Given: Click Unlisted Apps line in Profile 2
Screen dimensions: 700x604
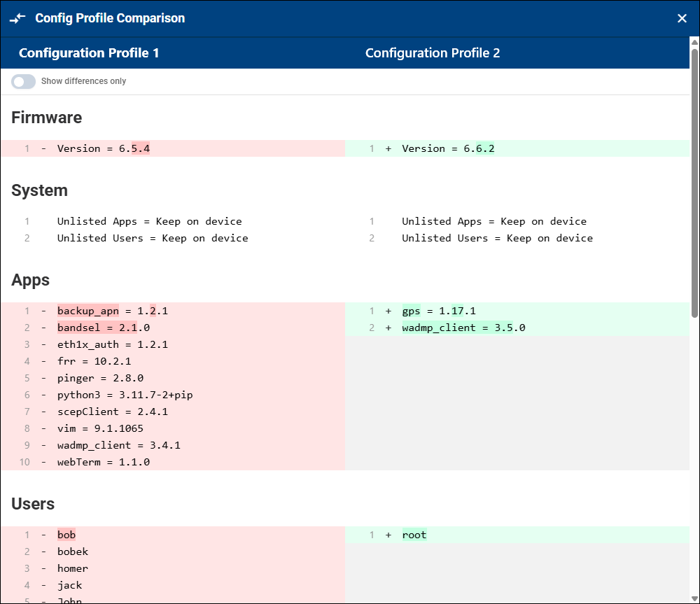Looking at the screenshot, I should pyautogui.click(x=517, y=221).
